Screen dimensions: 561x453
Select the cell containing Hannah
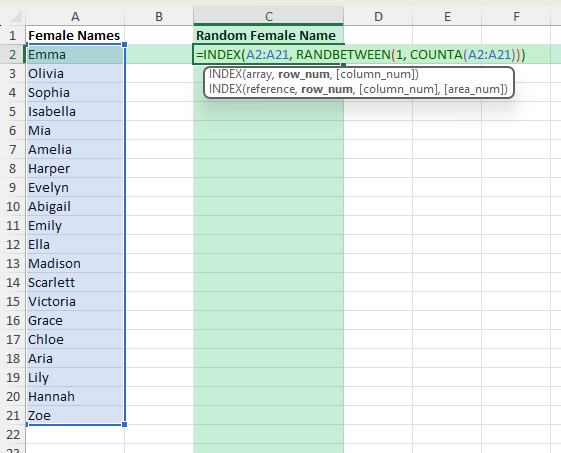tap(75, 396)
